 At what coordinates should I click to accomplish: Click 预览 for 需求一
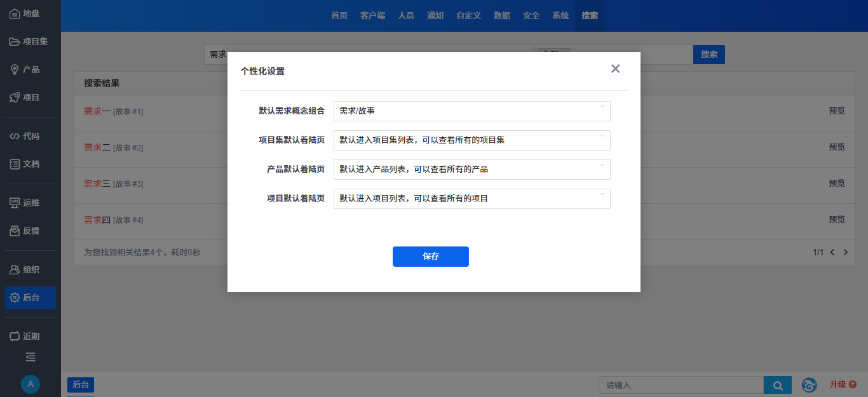[837, 111]
